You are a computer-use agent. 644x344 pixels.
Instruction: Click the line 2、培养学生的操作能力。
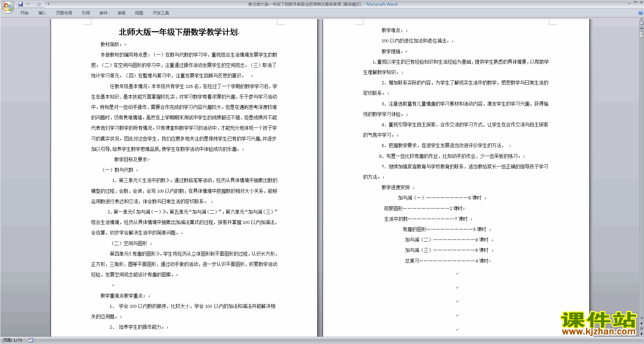137,327
